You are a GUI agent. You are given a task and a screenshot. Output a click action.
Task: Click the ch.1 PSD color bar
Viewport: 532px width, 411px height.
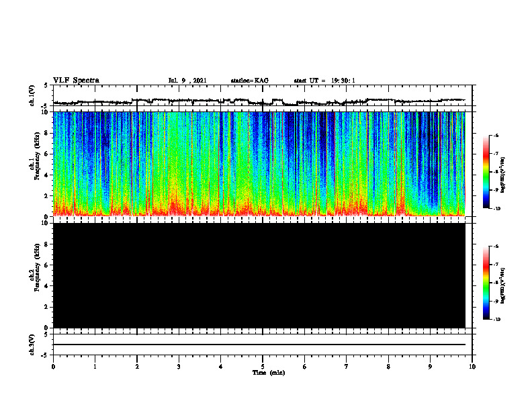click(486, 172)
